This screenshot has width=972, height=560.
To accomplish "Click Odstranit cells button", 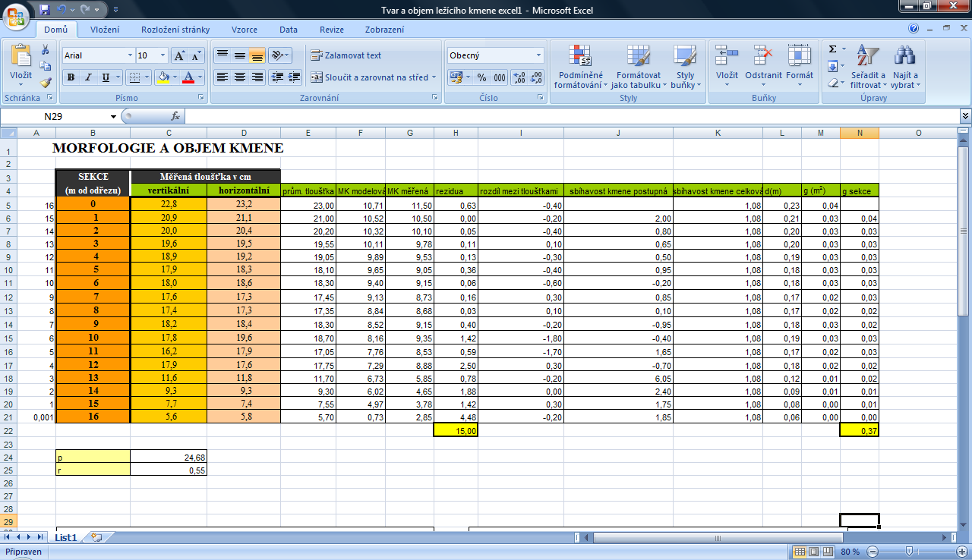I will (763, 67).
